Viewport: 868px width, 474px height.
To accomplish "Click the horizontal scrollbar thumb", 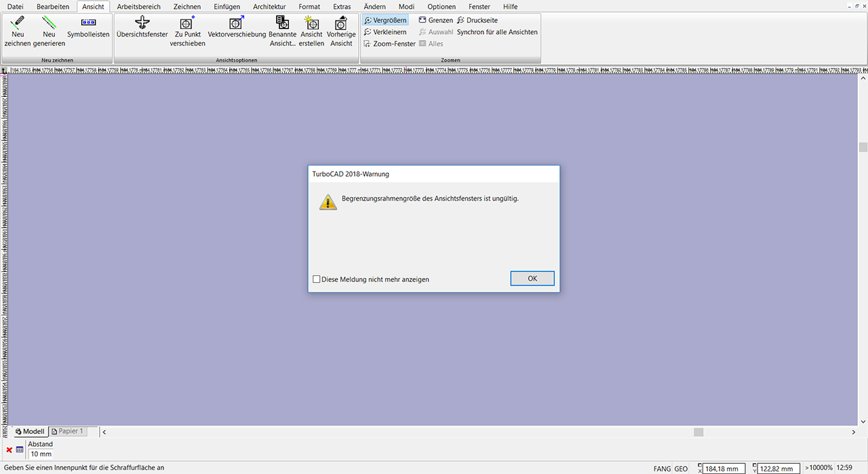I will 698,432.
